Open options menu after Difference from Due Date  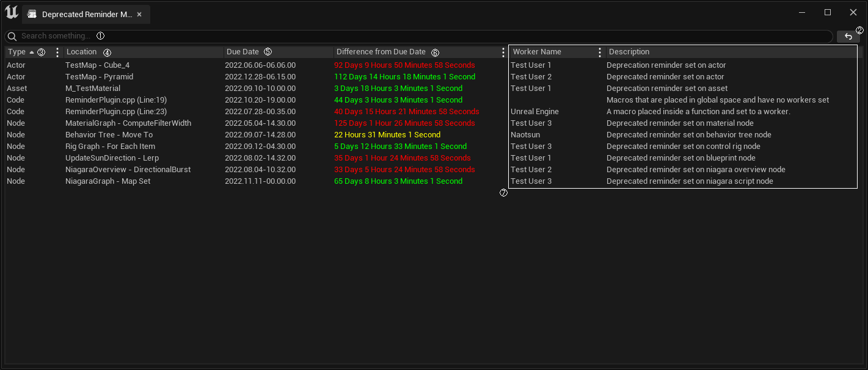click(503, 53)
